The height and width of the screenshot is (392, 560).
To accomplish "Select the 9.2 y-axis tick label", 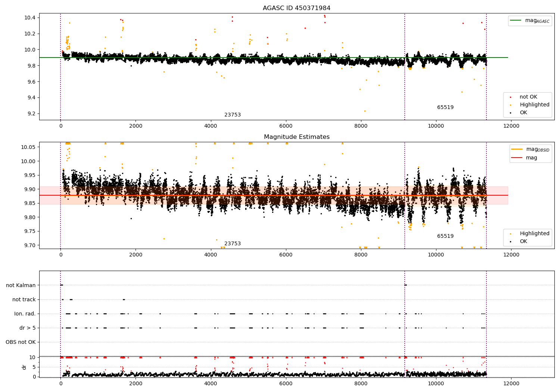I will coord(31,114).
